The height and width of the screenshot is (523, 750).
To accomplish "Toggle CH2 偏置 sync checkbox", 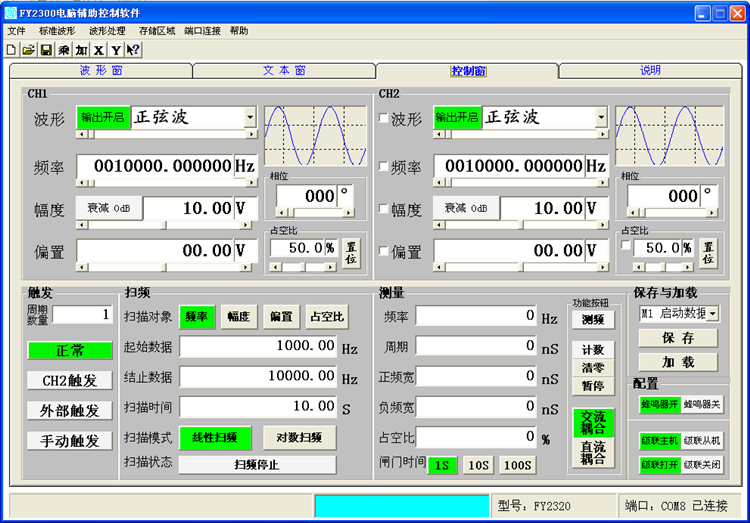I will tap(383, 250).
